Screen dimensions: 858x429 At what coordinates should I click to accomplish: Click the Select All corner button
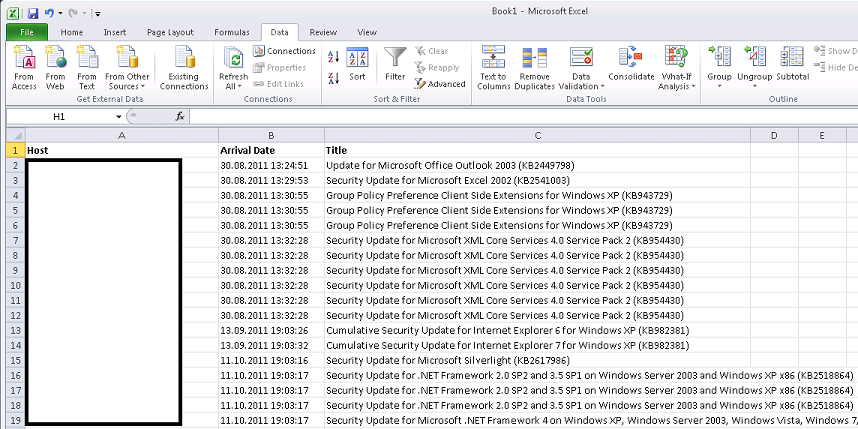coord(15,135)
